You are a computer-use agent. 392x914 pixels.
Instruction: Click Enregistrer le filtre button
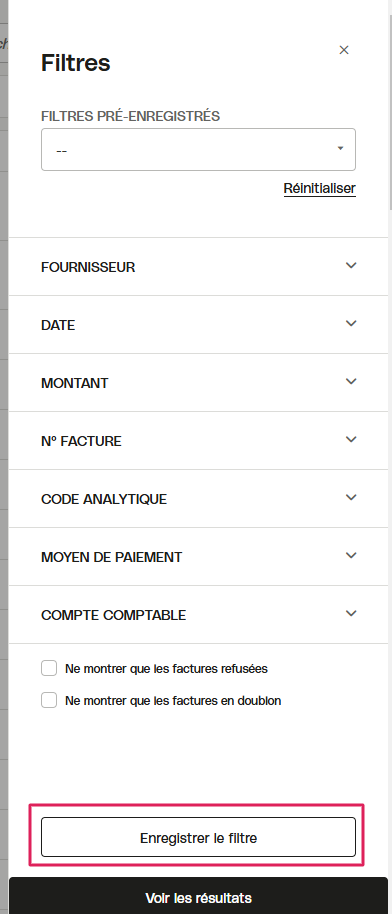tap(198, 838)
